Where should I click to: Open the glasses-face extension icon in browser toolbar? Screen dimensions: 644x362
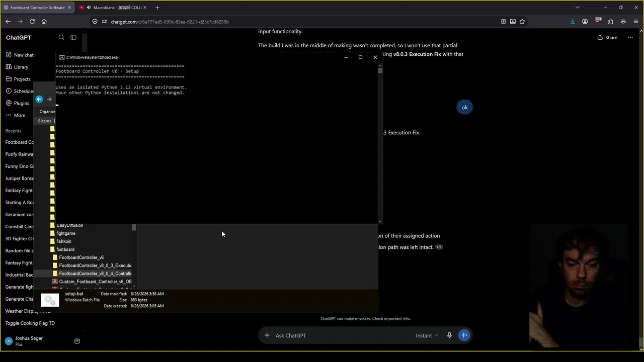pos(623,22)
